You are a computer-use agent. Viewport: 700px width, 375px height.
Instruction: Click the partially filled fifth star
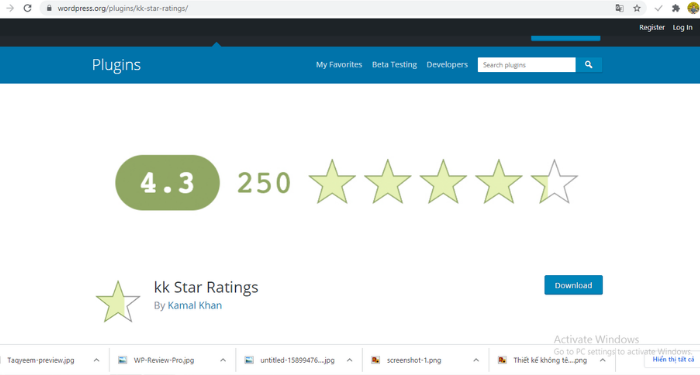tap(554, 182)
